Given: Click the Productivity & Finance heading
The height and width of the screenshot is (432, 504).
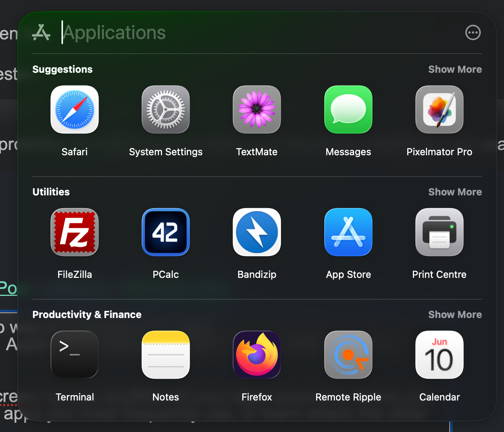Looking at the screenshot, I should 87,315.
